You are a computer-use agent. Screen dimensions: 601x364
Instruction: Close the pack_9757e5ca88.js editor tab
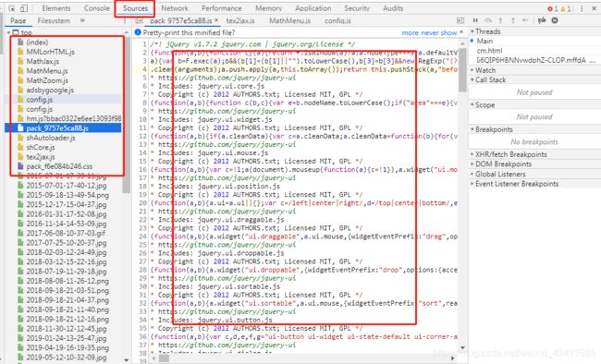pyautogui.click(x=216, y=20)
